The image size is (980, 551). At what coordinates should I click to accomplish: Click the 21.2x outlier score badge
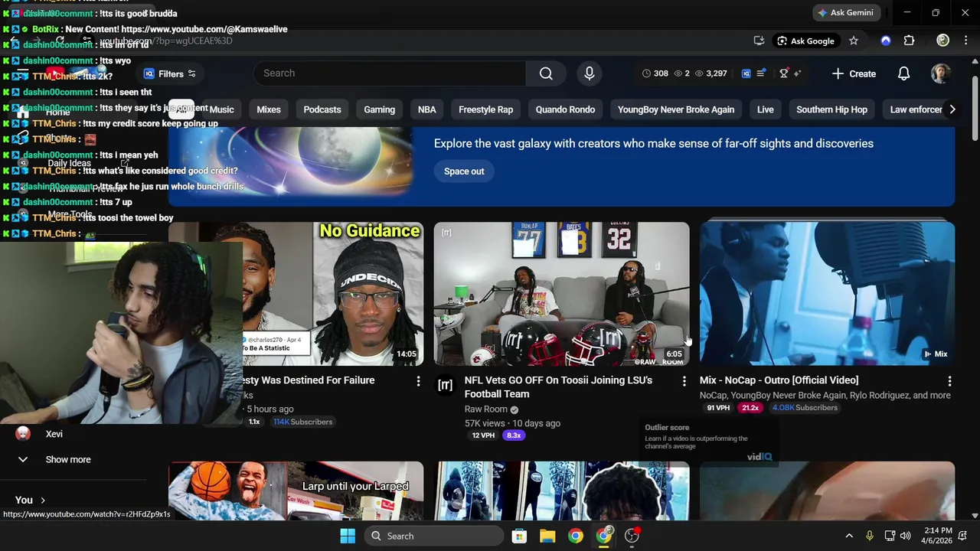tap(750, 408)
